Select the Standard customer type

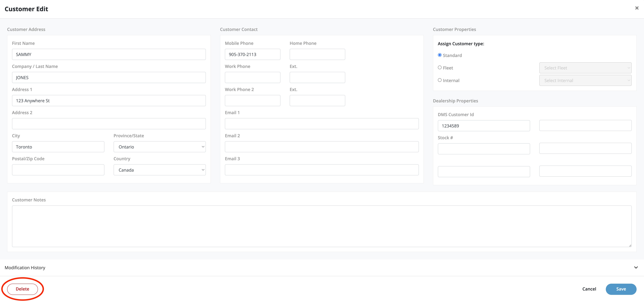(440, 55)
